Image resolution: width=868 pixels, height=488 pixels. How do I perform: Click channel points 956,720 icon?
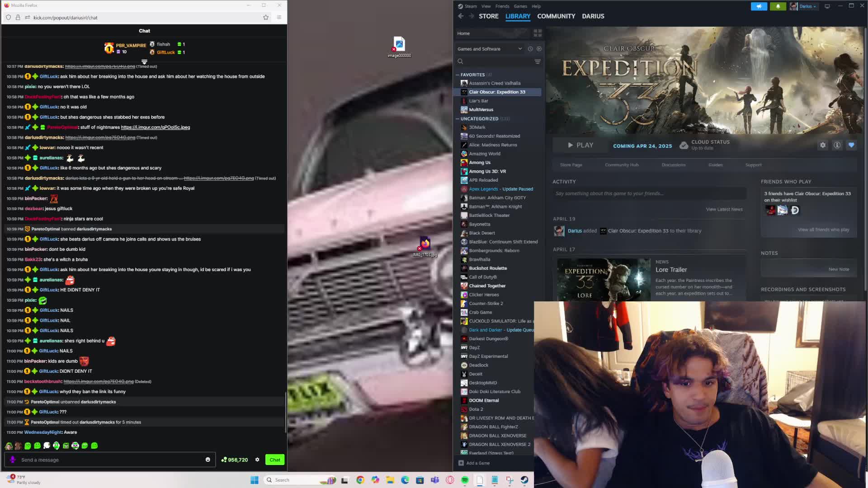(224, 460)
